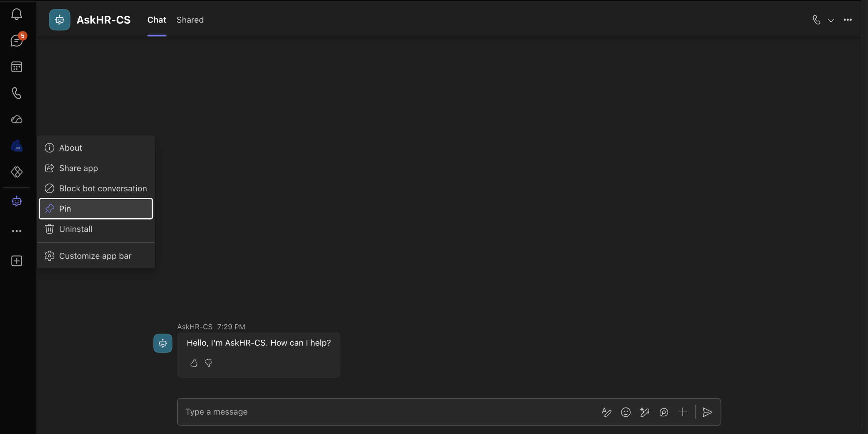The width and height of the screenshot is (868, 434).
Task: Start a video or audio call
Action: click(816, 20)
